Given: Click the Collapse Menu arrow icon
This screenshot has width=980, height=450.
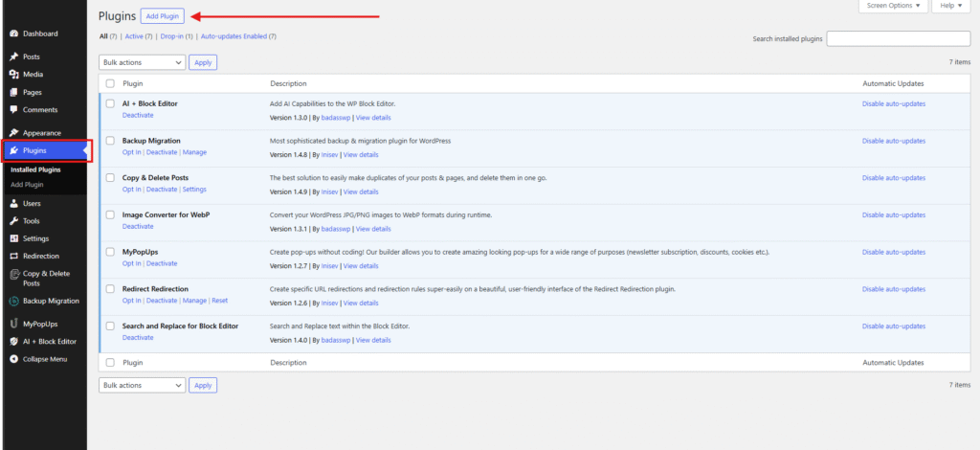Looking at the screenshot, I should pos(14,359).
